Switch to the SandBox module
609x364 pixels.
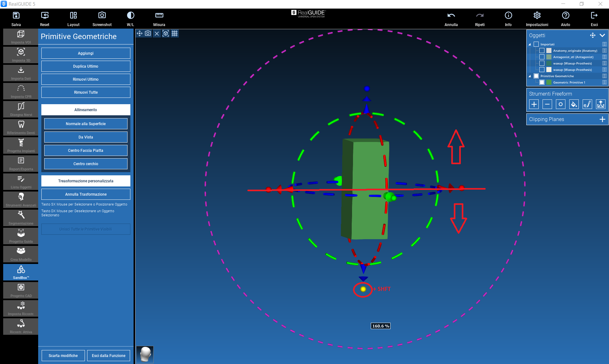[21, 272]
